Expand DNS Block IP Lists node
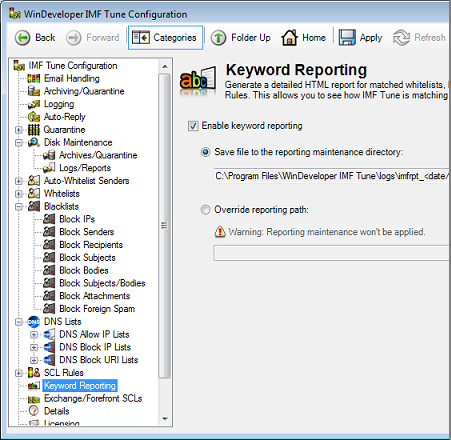This screenshot has width=451, height=440. click(x=34, y=347)
